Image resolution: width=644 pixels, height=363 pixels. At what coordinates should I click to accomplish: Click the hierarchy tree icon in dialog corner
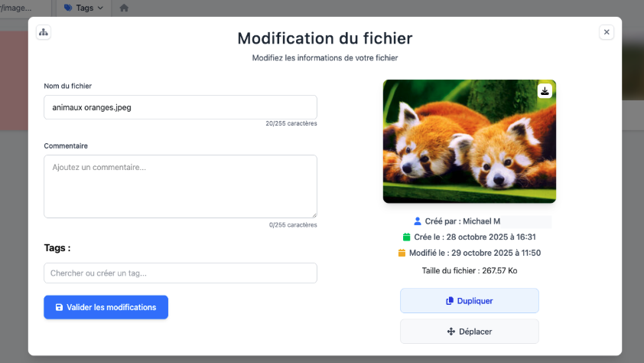coord(44,32)
